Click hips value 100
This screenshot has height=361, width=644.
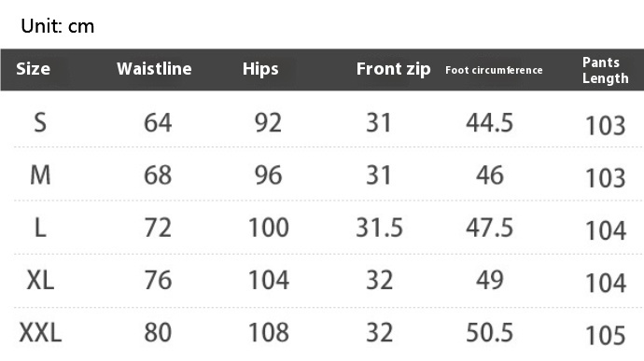[269, 228]
